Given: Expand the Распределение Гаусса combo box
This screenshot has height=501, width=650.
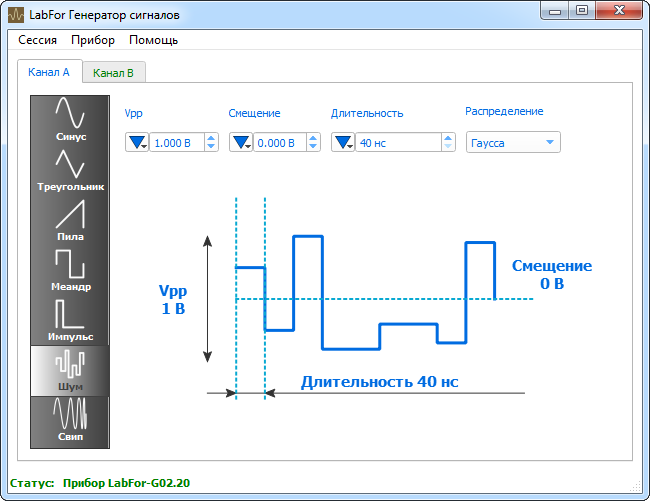Looking at the screenshot, I should [513, 142].
